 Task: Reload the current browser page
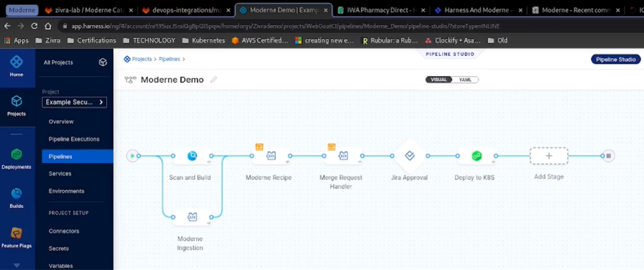(x=34, y=26)
